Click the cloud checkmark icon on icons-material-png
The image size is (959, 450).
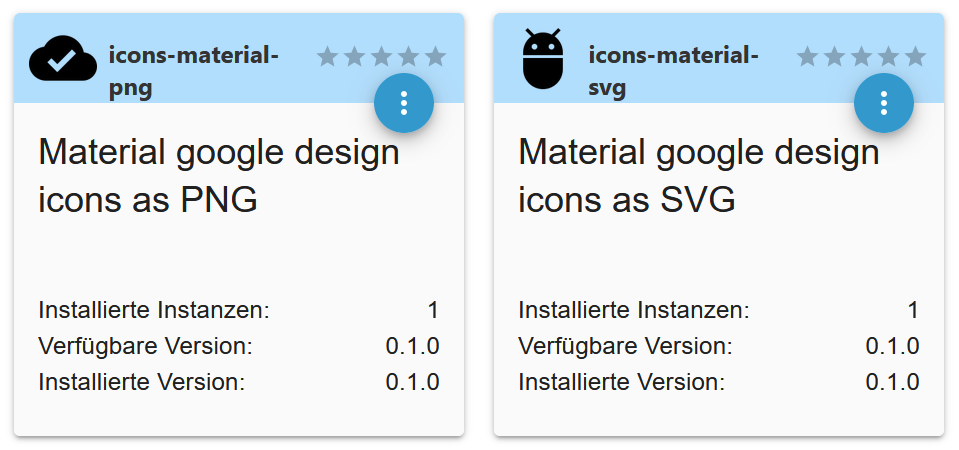pyautogui.click(x=62, y=60)
